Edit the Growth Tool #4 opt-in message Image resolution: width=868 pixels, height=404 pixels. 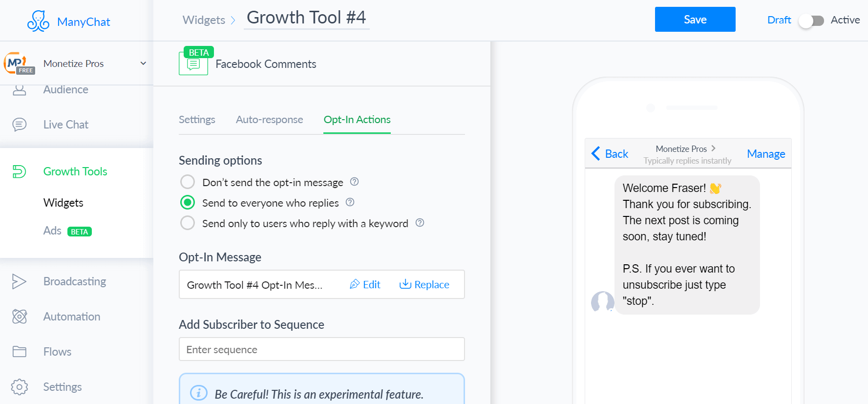tap(365, 284)
